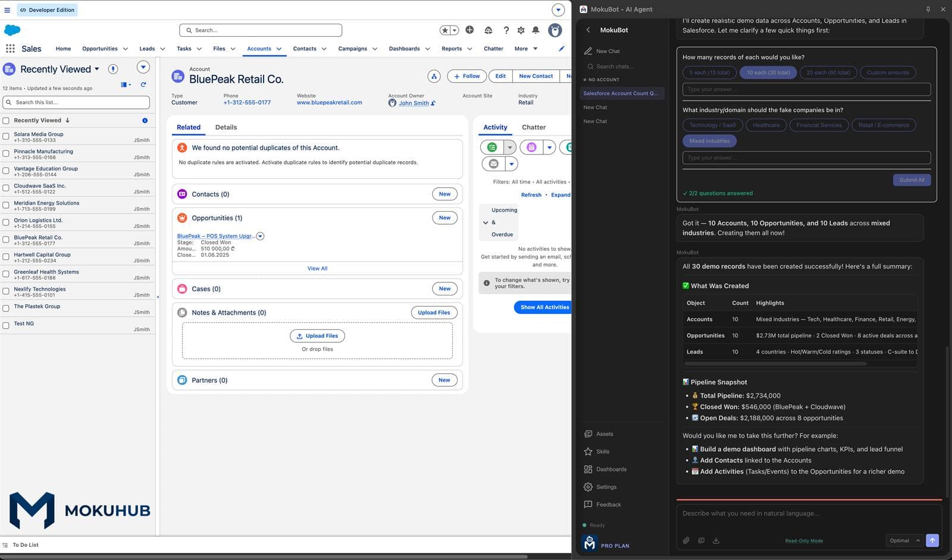952x560 pixels.
Task: Collapse the Upcoming & Overdue section
Action: (x=486, y=222)
